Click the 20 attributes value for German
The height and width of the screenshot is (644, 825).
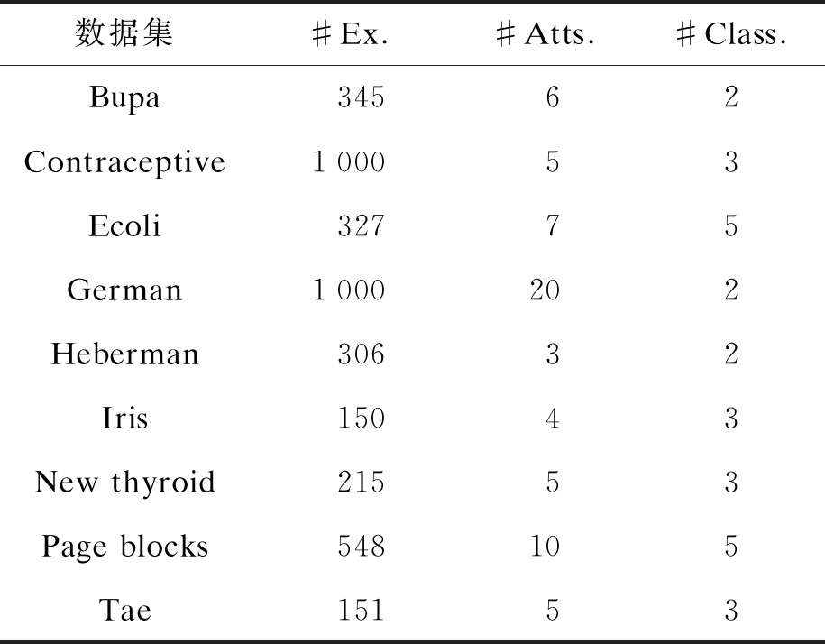[545, 290]
